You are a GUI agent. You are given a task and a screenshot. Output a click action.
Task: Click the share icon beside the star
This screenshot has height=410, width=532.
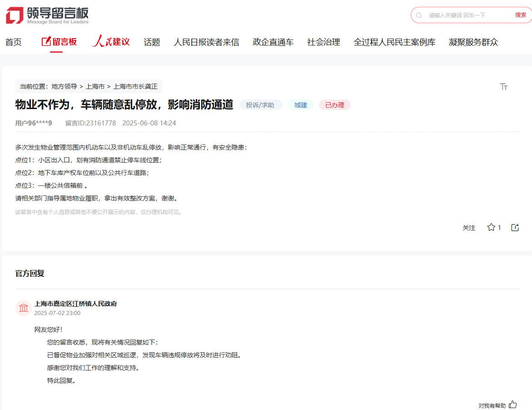click(x=515, y=227)
